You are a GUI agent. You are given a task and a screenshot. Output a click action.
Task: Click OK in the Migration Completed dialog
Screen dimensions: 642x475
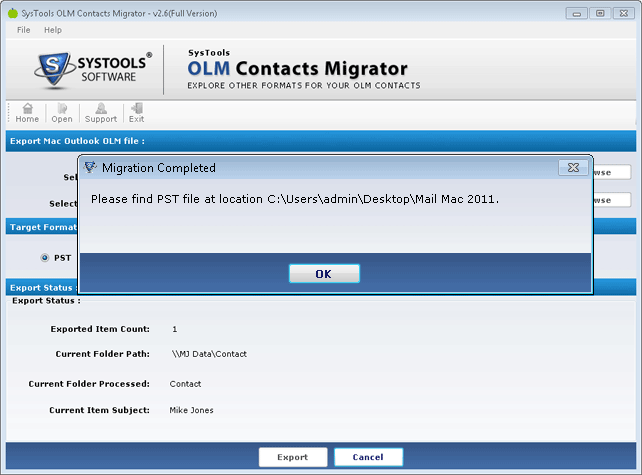[x=324, y=274]
